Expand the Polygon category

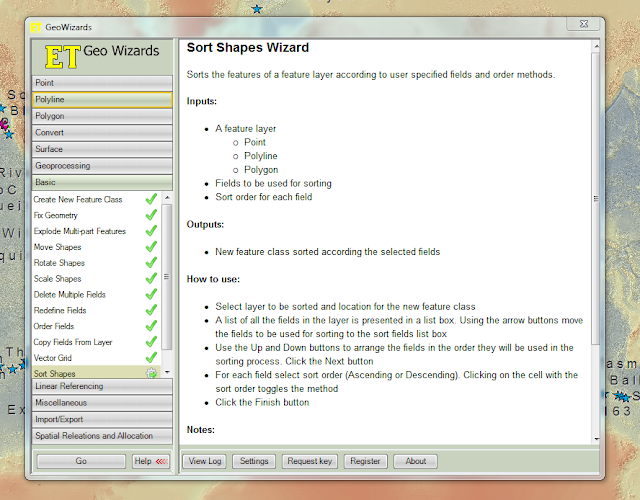(x=102, y=116)
